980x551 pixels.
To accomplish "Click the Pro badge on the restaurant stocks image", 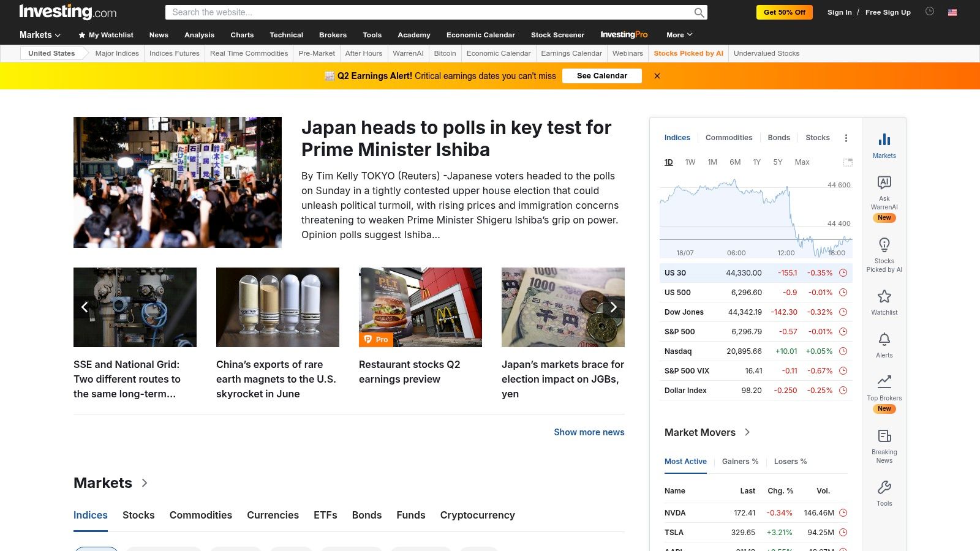I will coord(376,339).
